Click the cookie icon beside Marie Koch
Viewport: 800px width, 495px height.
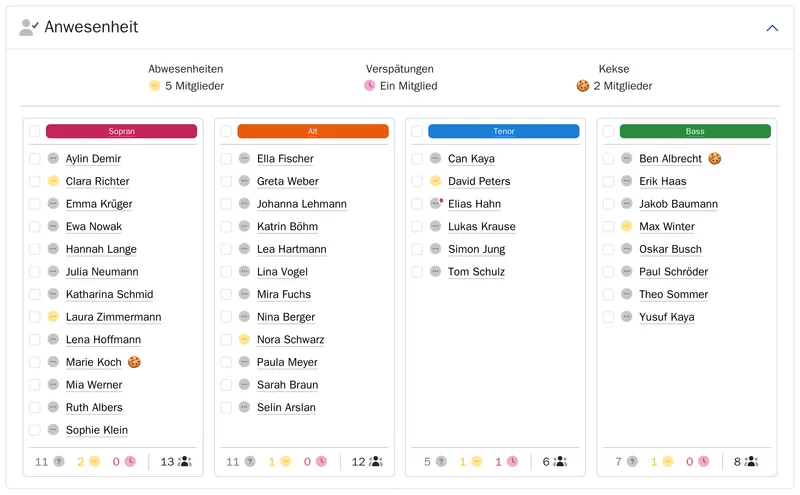point(134,362)
